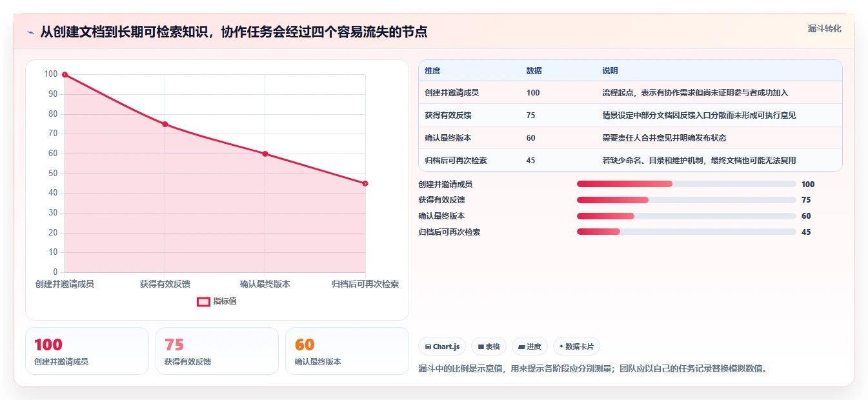Click the chart data point at value 45
This screenshot has width=868, height=400.
coord(365,183)
